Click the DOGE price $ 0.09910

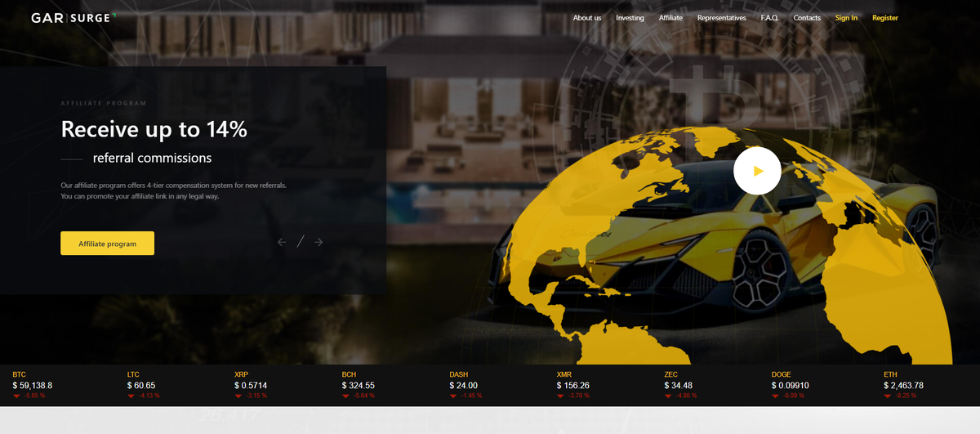pos(791,385)
